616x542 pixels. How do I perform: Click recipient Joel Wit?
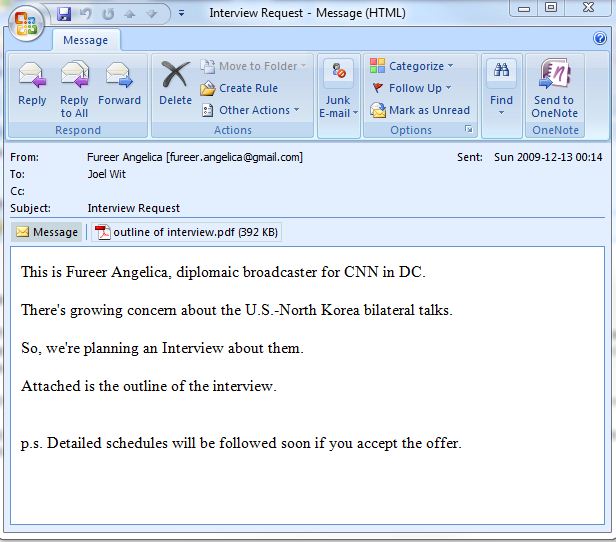click(106, 174)
